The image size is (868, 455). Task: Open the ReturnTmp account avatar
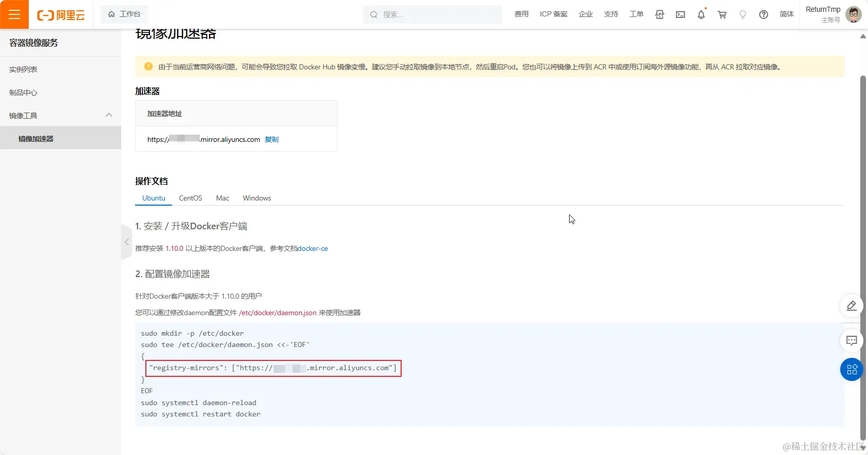[854, 14]
